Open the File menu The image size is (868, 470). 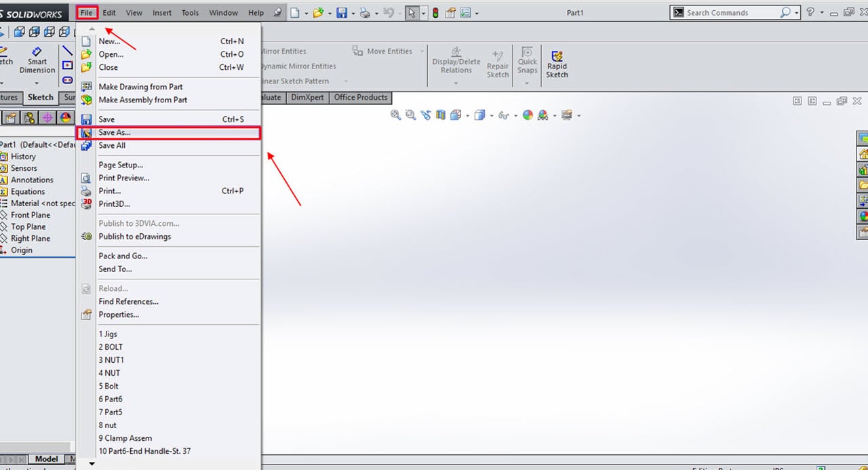86,12
